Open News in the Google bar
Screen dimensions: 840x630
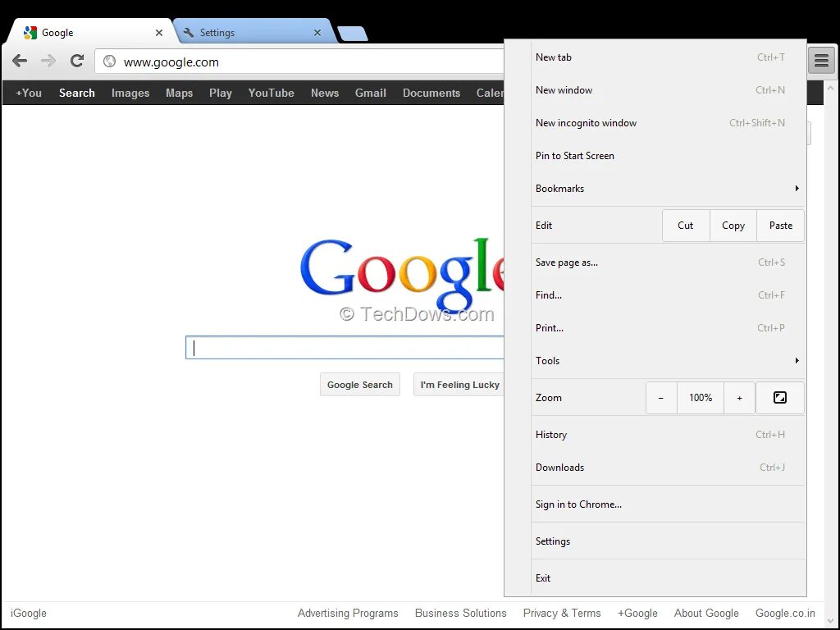[325, 93]
